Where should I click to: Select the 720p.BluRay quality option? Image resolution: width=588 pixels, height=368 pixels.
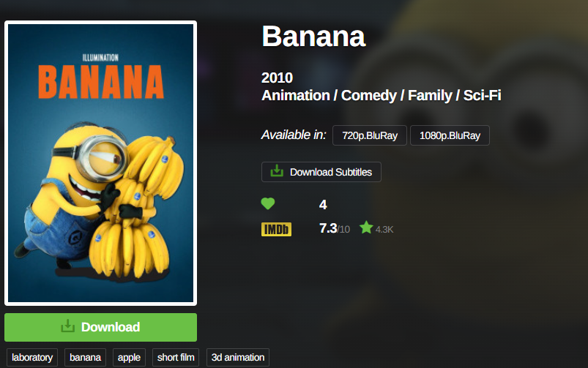pos(370,135)
